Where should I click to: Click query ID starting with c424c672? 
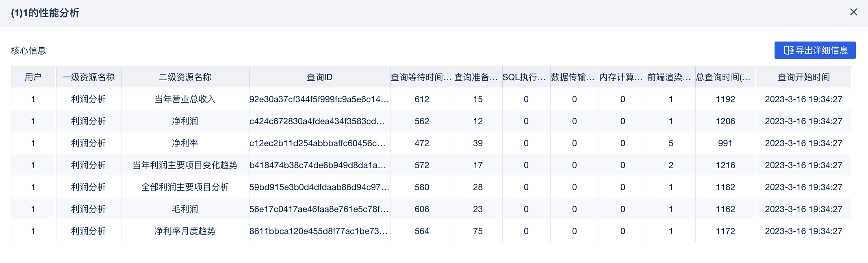tap(317, 121)
